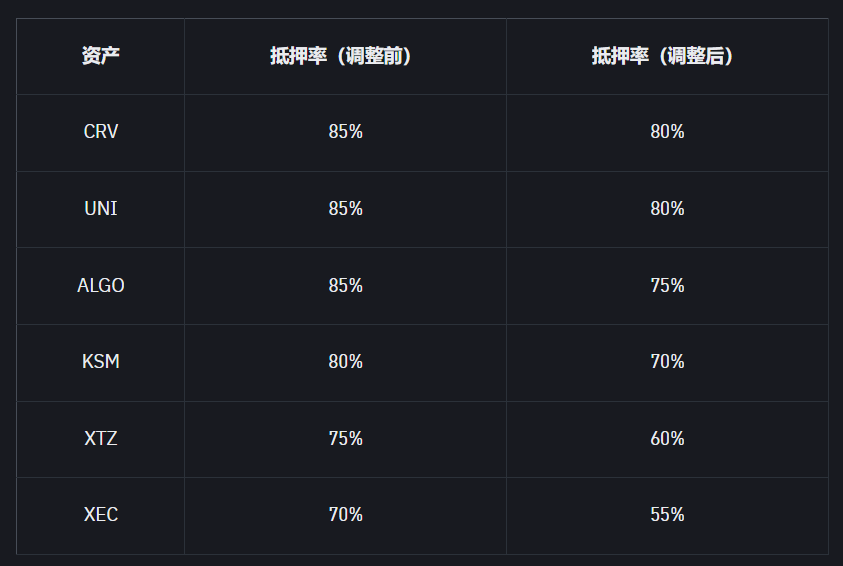Select the ALGO asset cell
Viewport: 843px width, 566px height.
pyautogui.click(x=101, y=285)
